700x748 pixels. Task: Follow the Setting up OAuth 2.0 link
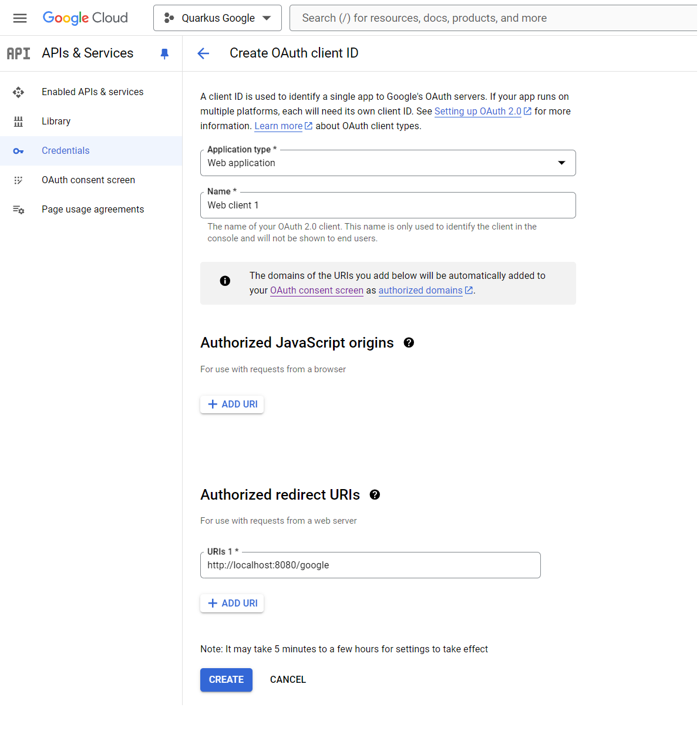(x=477, y=112)
